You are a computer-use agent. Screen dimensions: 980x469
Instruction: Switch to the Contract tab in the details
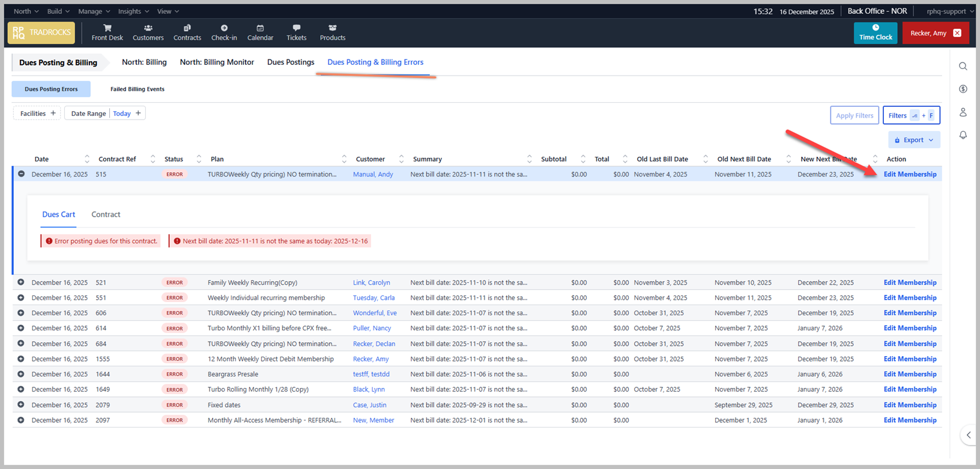(106, 214)
